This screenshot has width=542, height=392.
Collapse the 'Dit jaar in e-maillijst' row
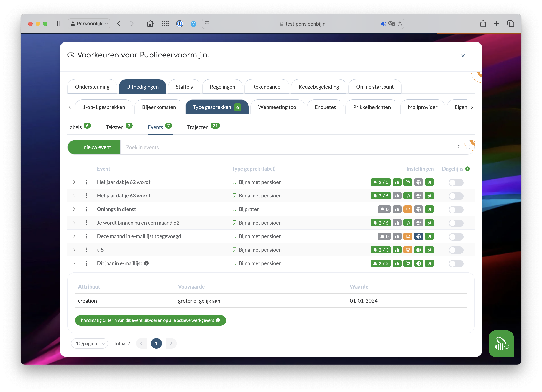coord(74,263)
